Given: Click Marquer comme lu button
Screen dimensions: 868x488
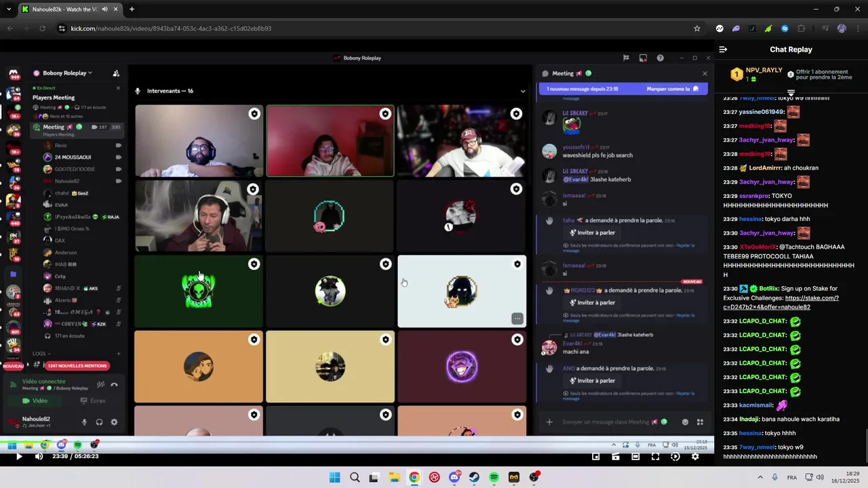Looking at the screenshot, I should coord(672,89).
